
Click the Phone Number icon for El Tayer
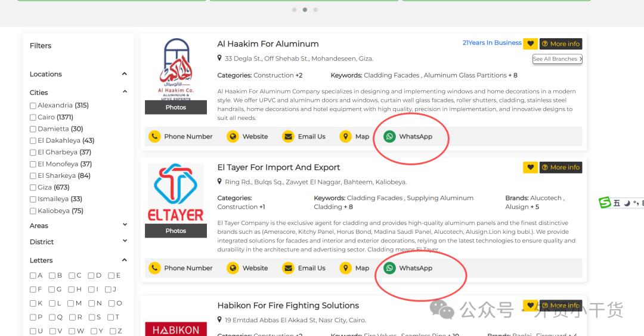(x=154, y=268)
